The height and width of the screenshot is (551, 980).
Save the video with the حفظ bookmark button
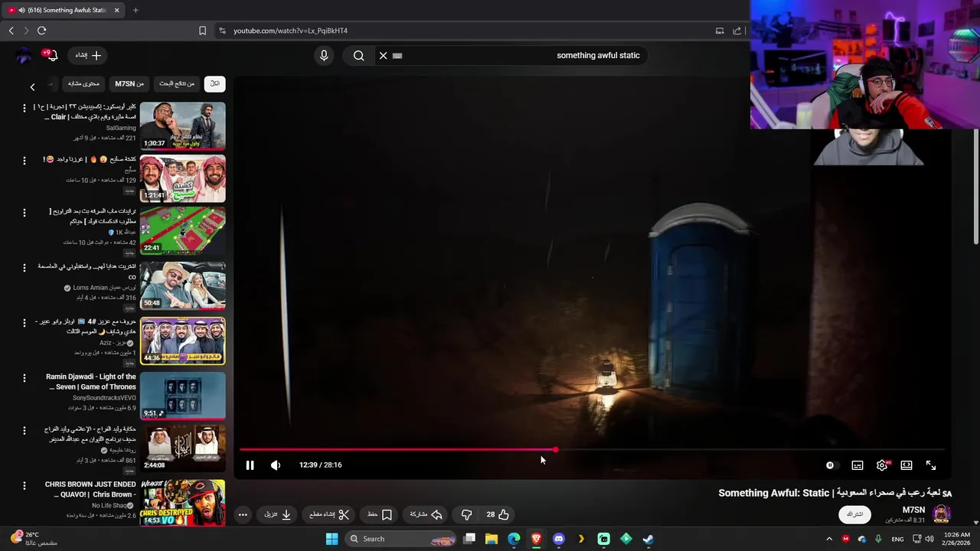(380, 514)
